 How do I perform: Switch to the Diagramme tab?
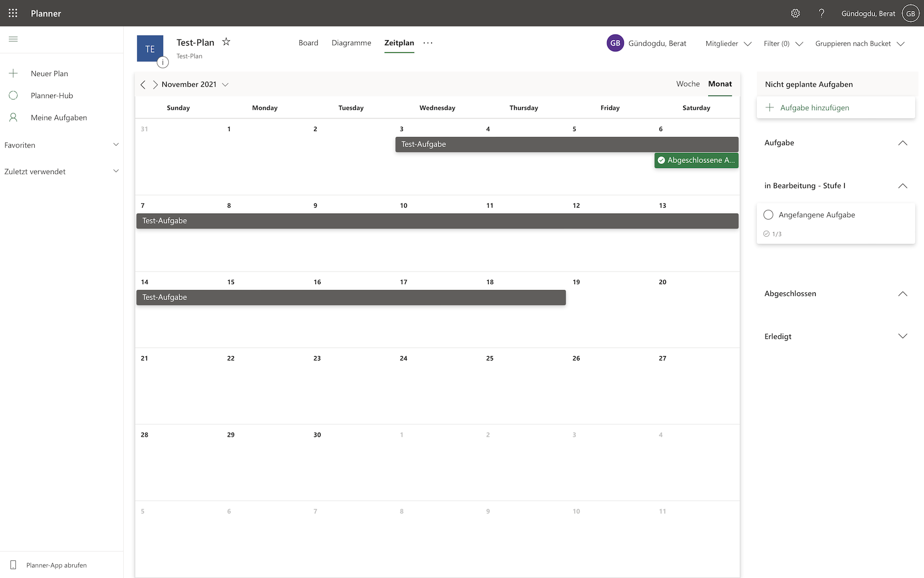click(x=351, y=43)
